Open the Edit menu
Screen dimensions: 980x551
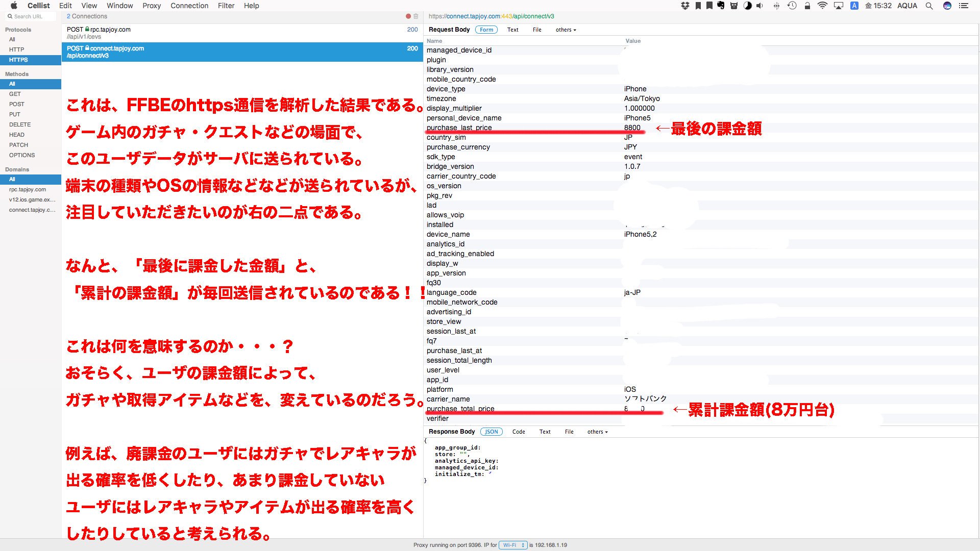tap(65, 6)
